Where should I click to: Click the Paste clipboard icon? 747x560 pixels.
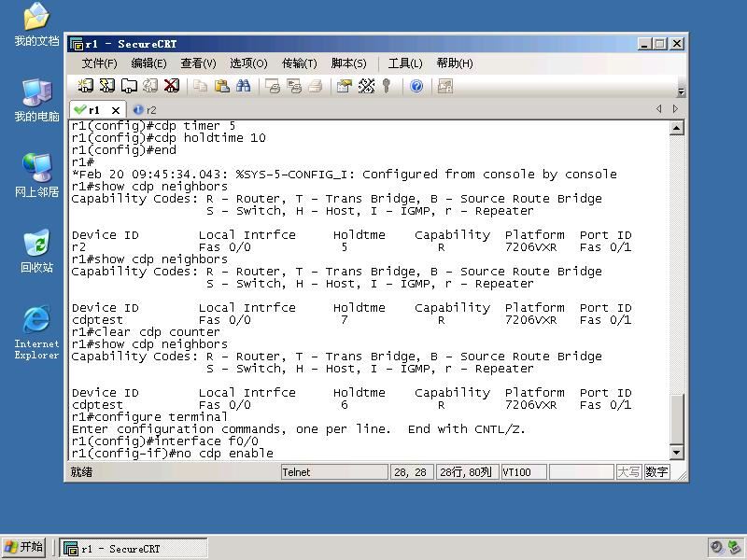[x=222, y=86]
